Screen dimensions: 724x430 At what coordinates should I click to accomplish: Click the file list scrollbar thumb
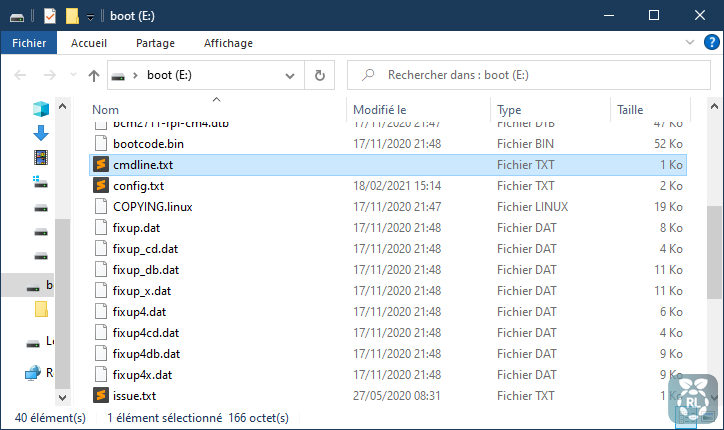[x=714, y=252]
